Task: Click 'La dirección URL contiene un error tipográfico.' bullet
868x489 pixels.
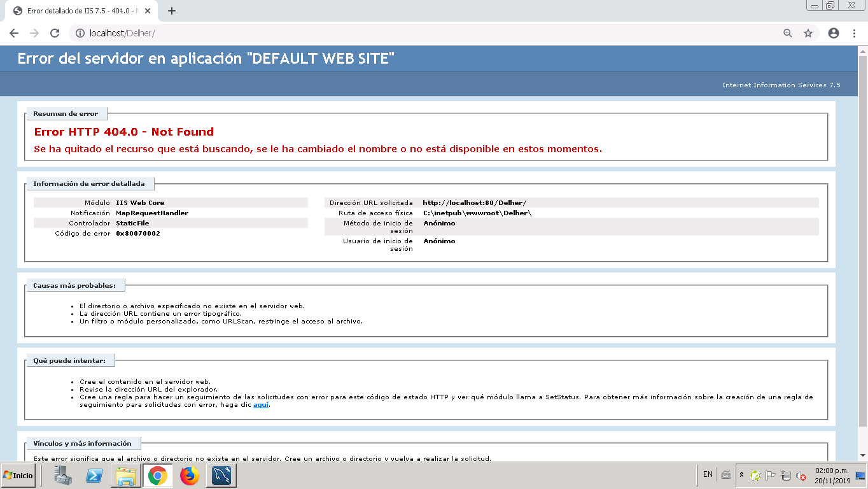Action: [x=160, y=314]
